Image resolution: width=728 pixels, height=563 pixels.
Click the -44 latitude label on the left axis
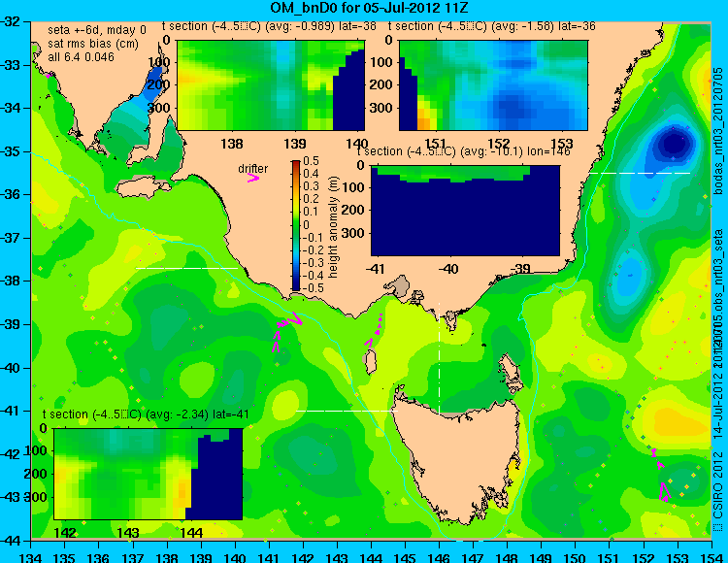pyautogui.click(x=11, y=541)
